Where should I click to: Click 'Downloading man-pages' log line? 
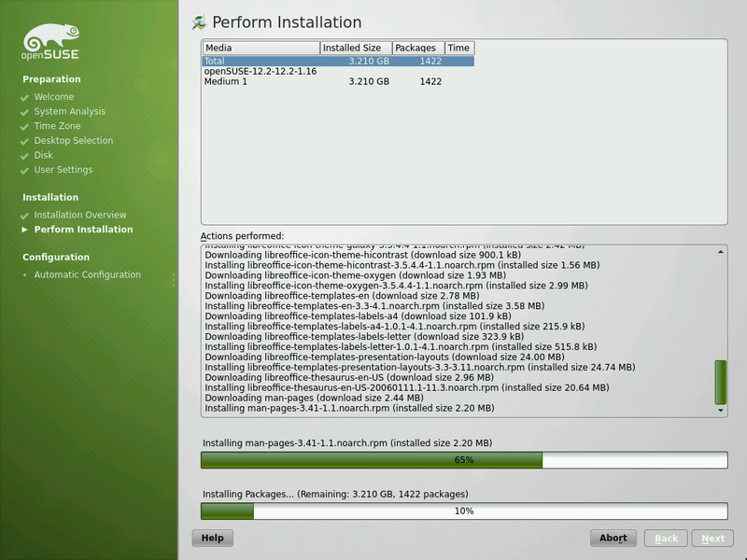(314, 399)
